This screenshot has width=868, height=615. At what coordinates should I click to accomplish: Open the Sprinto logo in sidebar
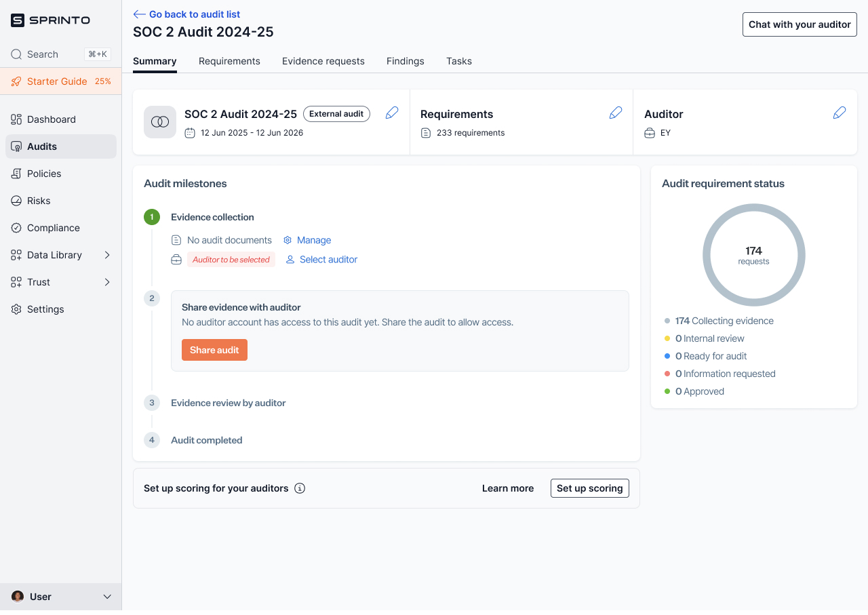coord(50,20)
